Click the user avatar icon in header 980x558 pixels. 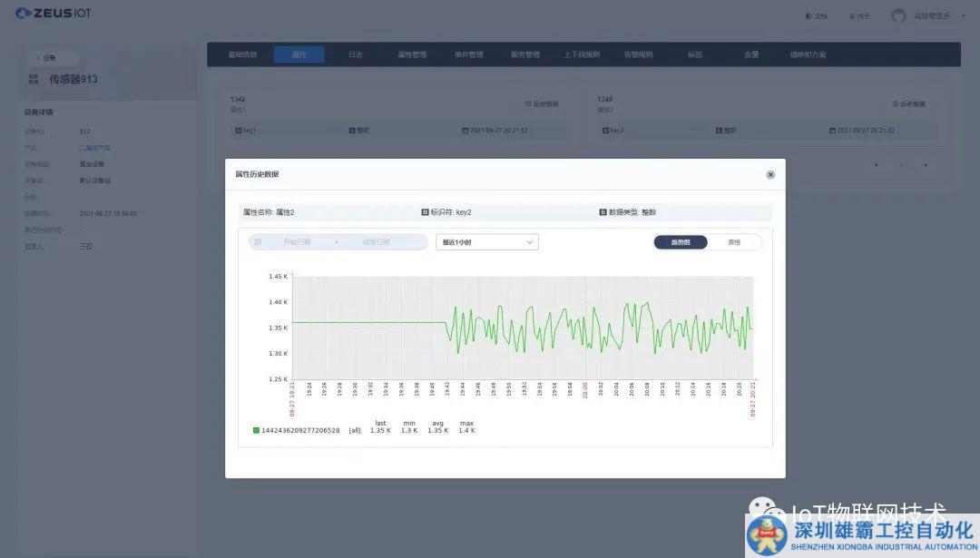click(898, 15)
